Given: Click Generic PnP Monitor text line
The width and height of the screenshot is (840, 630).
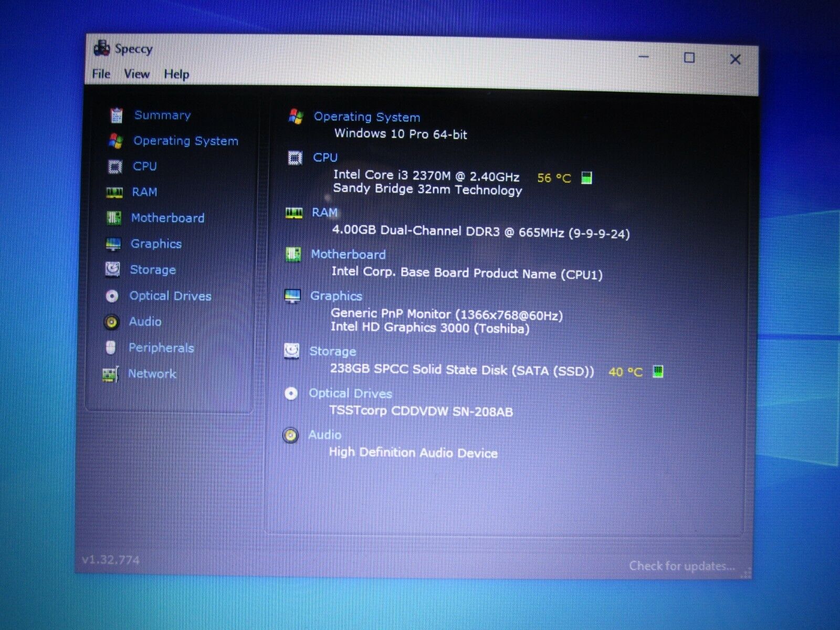Looking at the screenshot, I should pyautogui.click(x=447, y=314).
